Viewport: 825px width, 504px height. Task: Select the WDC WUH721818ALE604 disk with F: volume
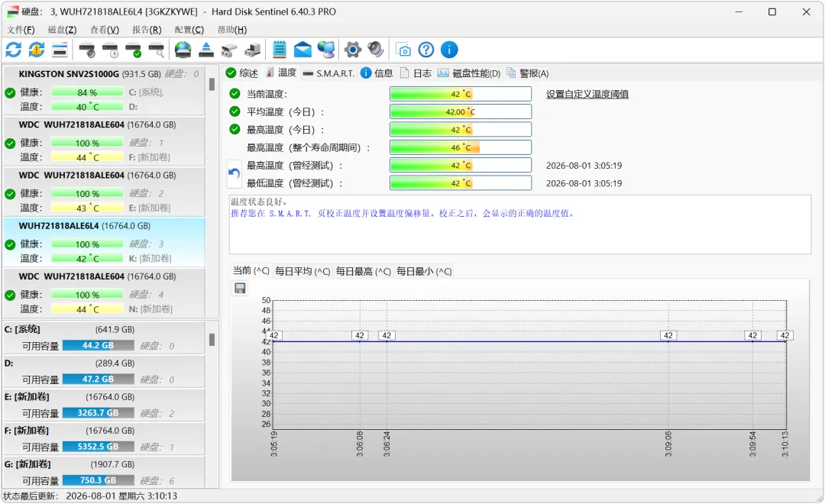(x=104, y=141)
